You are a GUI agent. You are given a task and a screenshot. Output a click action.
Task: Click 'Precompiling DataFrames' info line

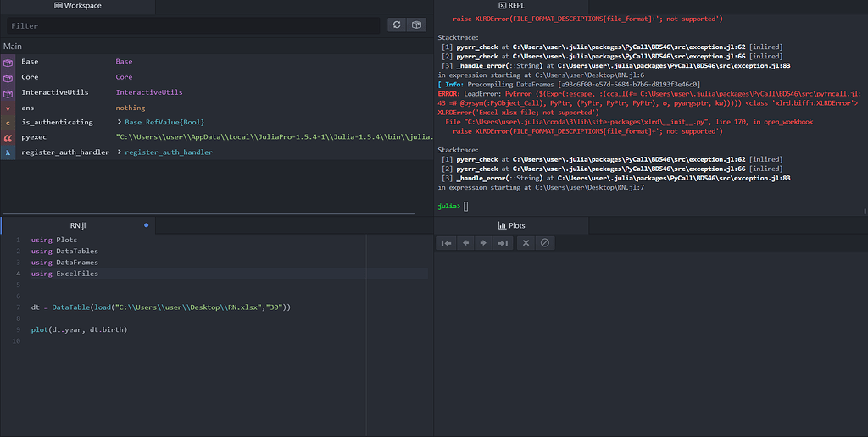click(x=569, y=84)
